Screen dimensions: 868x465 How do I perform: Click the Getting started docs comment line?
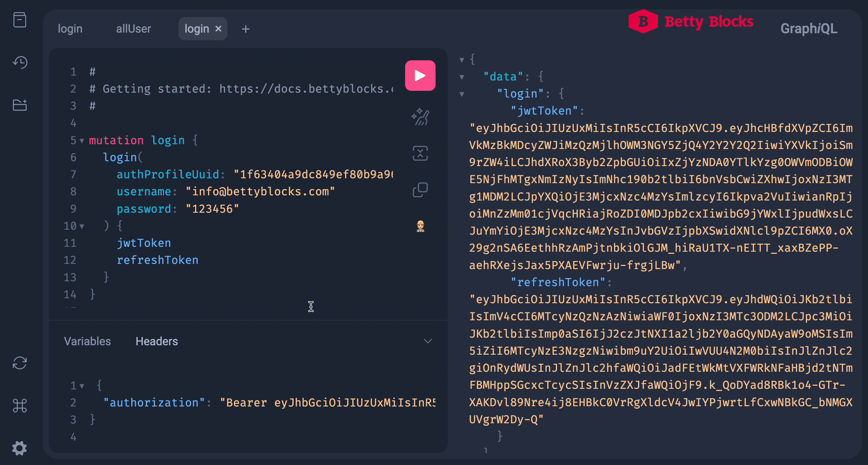241,89
